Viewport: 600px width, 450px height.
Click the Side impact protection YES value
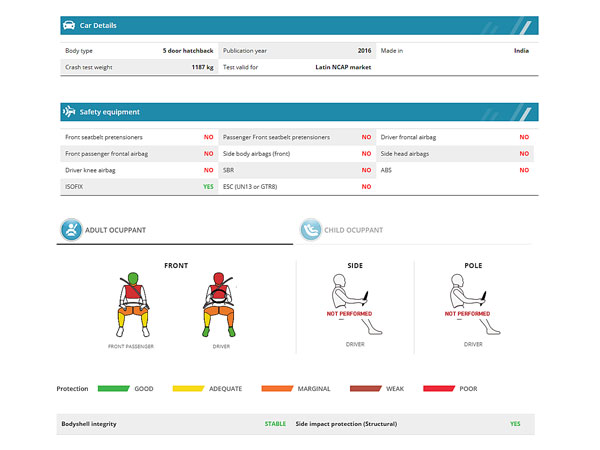515,424
